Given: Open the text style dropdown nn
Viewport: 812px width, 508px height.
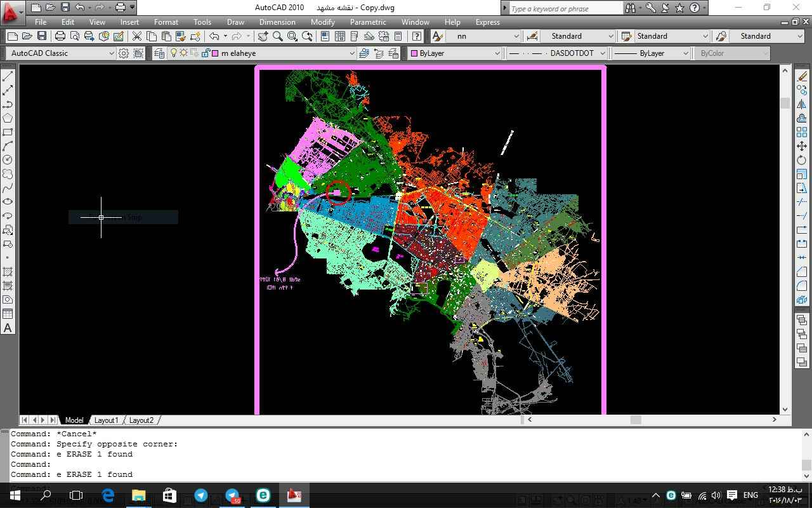Looking at the screenshot, I should [484, 36].
